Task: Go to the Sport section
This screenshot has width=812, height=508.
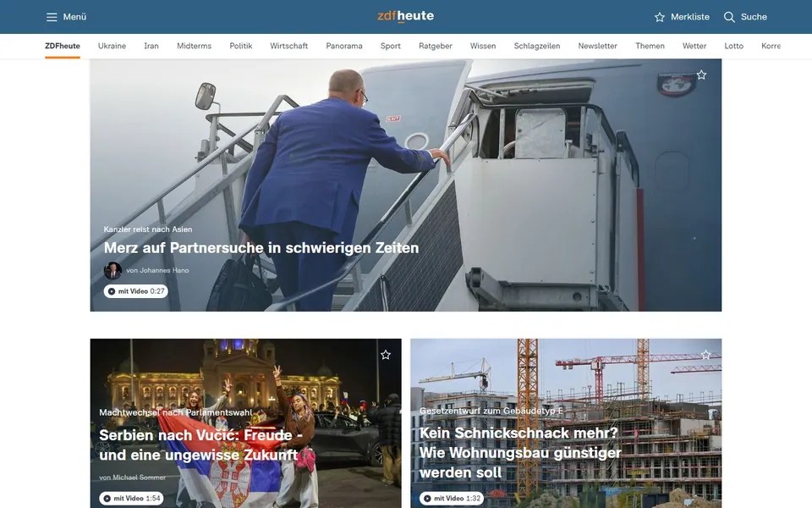Action: pos(391,46)
